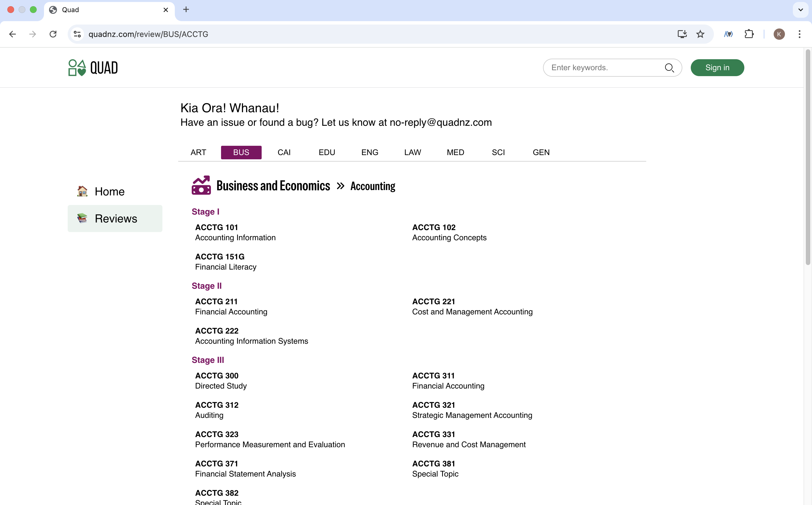Click the QUAD logo icon

[77, 67]
